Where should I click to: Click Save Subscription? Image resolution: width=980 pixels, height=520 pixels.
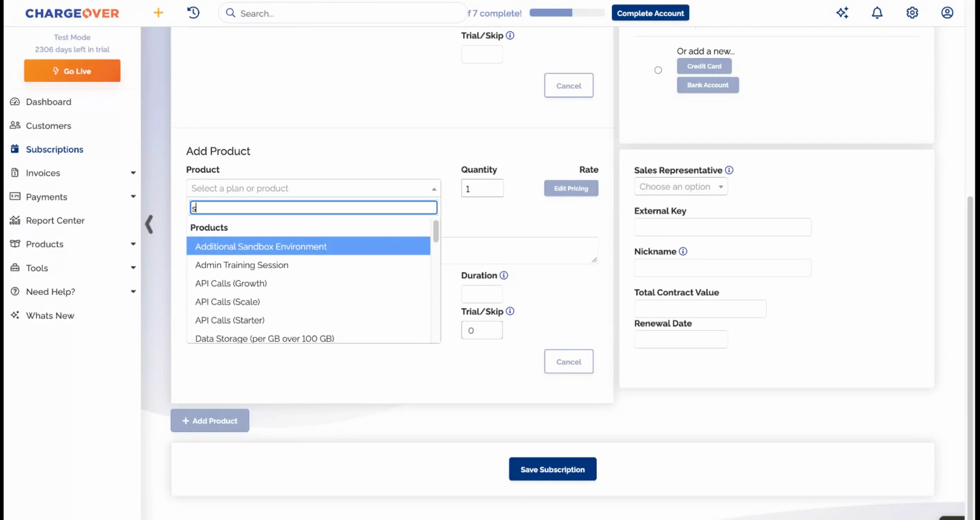pos(552,469)
